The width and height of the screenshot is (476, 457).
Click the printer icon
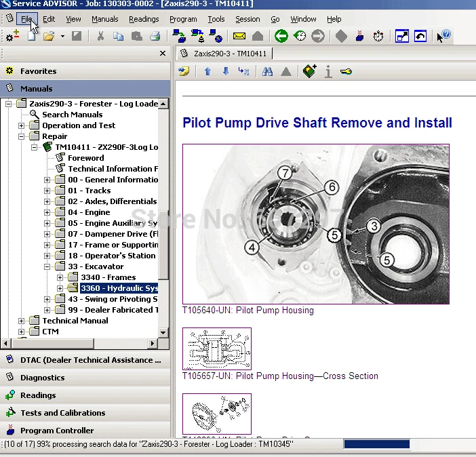tap(155, 36)
